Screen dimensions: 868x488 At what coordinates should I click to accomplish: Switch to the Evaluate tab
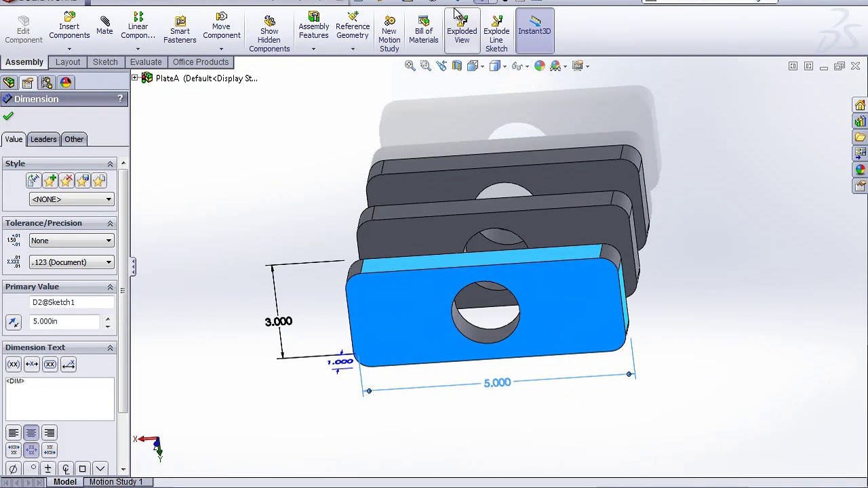(x=146, y=62)
